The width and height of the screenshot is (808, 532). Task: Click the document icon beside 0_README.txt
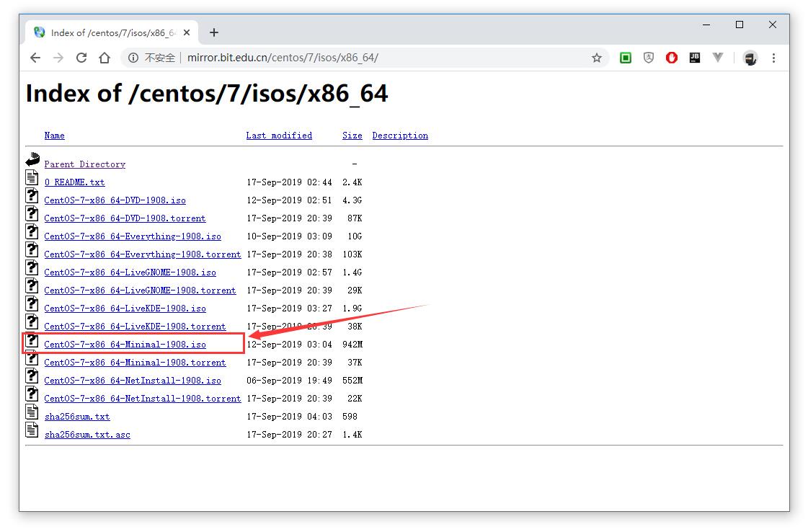[32, 177]
